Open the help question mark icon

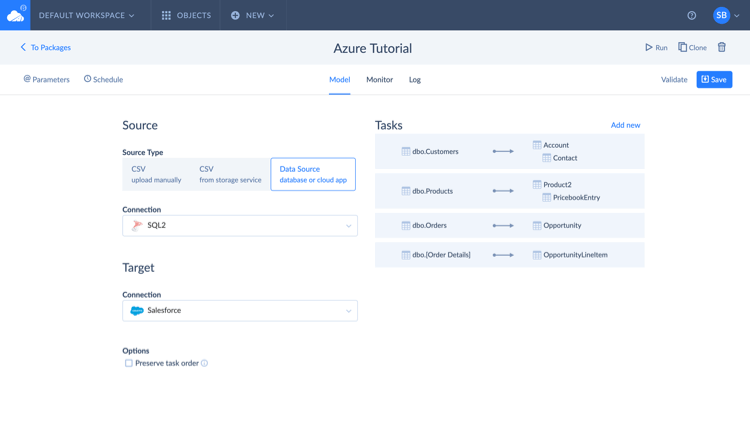click(x=692, y=15)
